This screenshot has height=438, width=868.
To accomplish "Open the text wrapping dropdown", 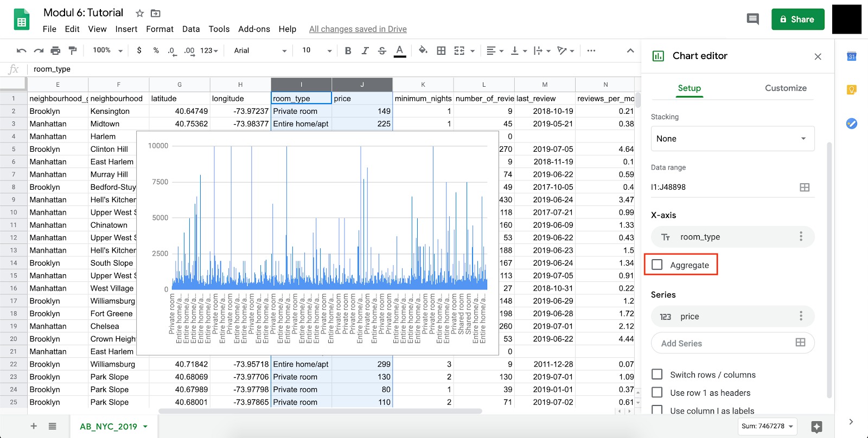I will 541,50.
